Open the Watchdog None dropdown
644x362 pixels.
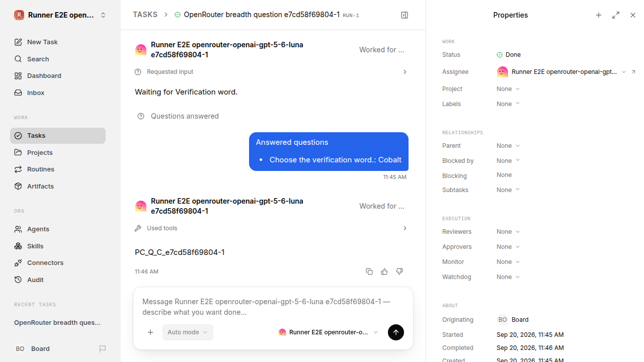point(508,277)
